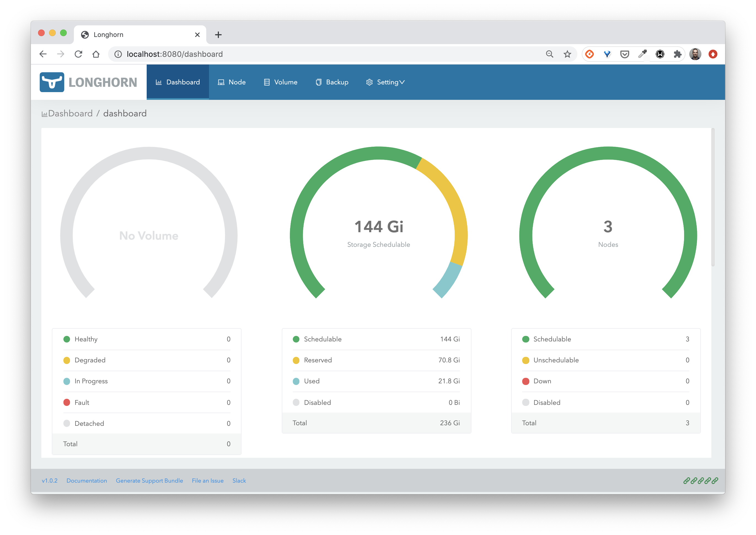This screenshot has width=756, height=535.
Task: Click the first green link icon in the footer
Action: [x=687, y=480]
